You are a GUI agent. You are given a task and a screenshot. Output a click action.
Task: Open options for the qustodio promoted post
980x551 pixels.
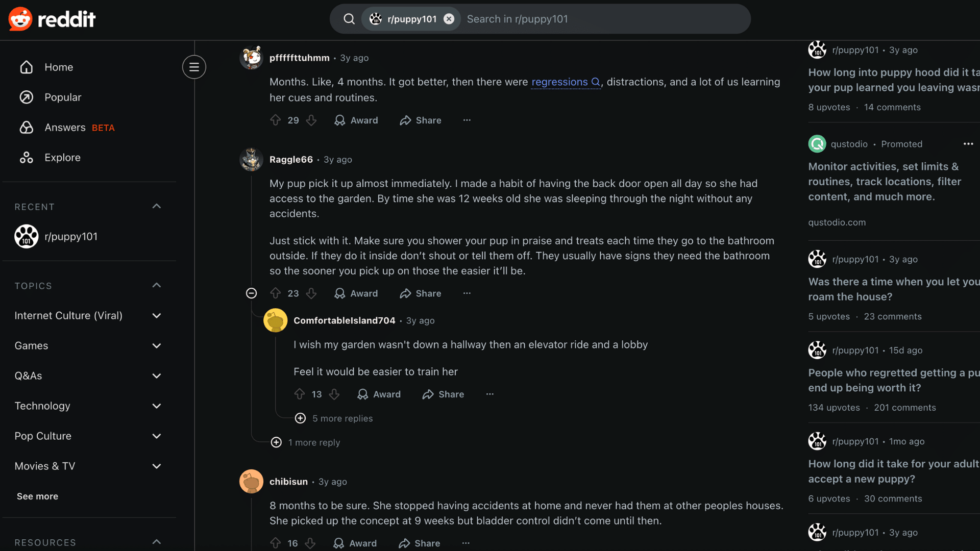click(x=968, y=144)
